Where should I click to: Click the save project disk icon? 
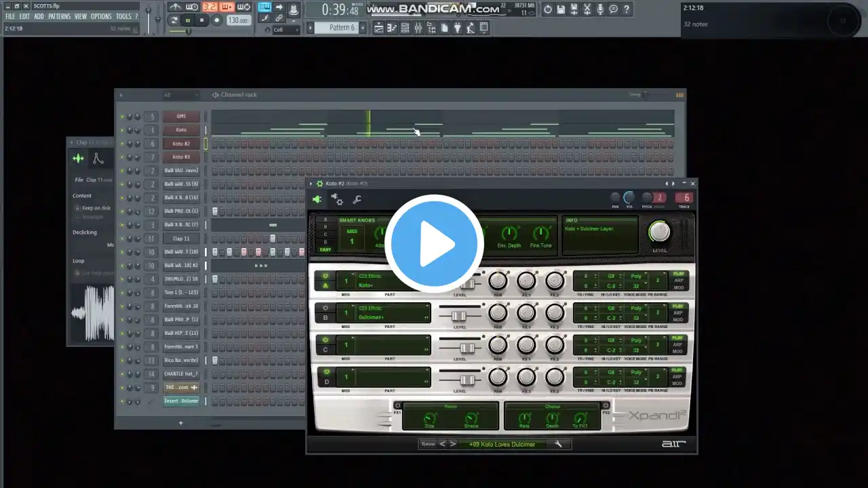click(x=561, y=9)
